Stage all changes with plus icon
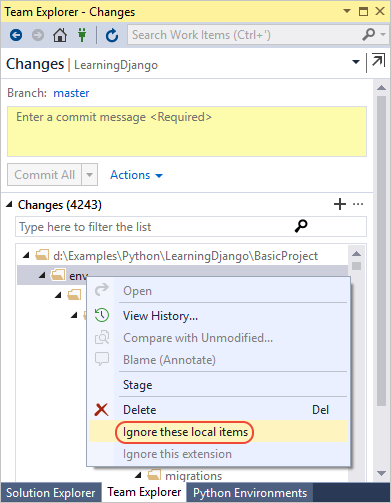 [340, 204]
